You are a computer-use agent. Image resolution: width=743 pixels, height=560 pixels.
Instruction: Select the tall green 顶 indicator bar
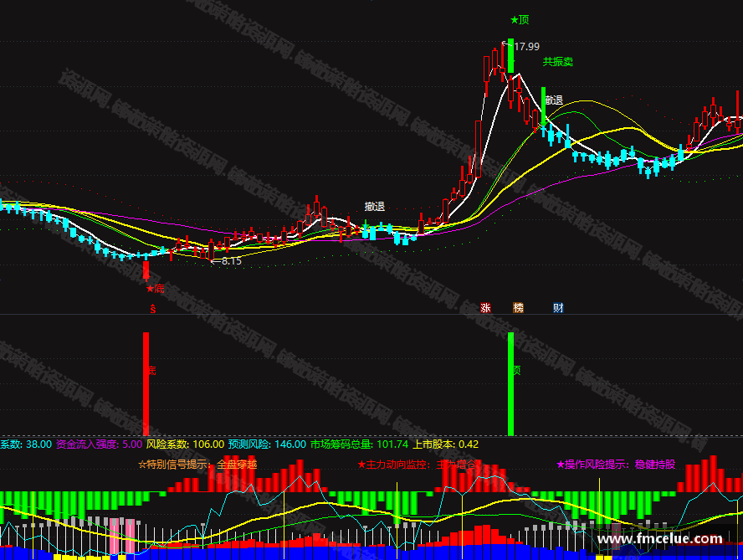(510, 383)
